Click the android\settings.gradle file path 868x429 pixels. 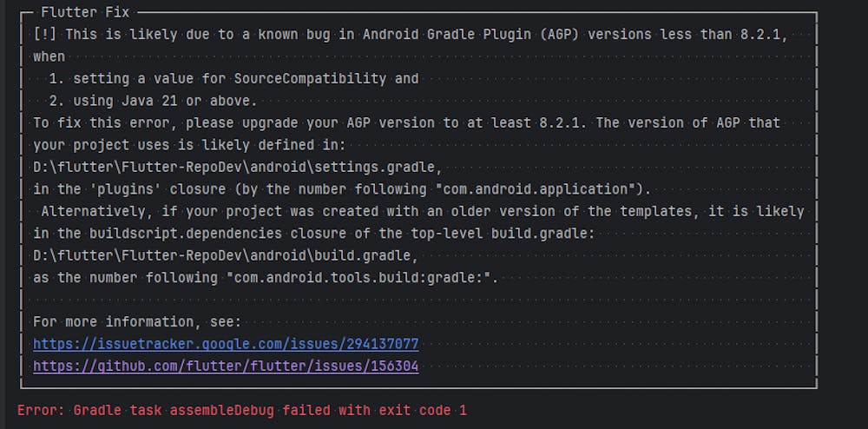point(237,167)
